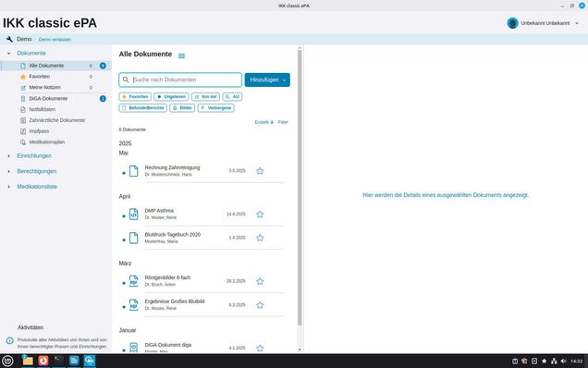Open Impfpass in sidebar

click(x=55, y=131)
